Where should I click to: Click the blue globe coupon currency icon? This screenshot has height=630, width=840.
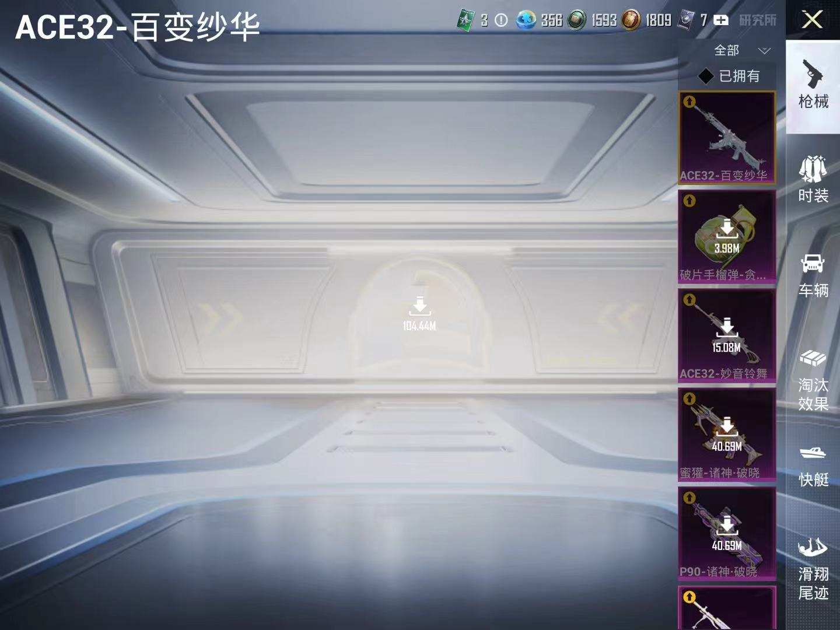[x=527, y=19]
